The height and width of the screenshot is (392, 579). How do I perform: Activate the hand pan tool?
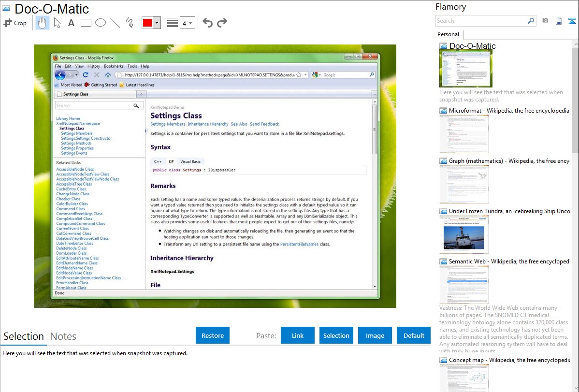tap(42, 23)
